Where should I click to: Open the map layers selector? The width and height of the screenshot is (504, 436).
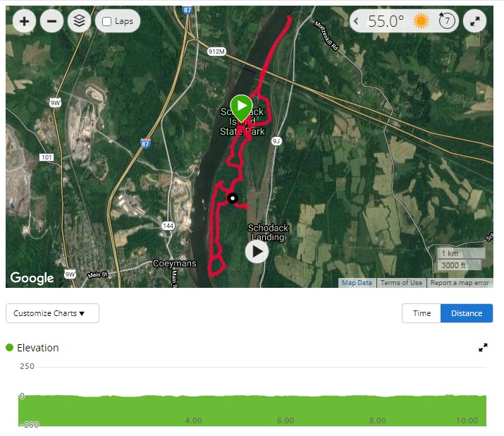click(80, 21)
